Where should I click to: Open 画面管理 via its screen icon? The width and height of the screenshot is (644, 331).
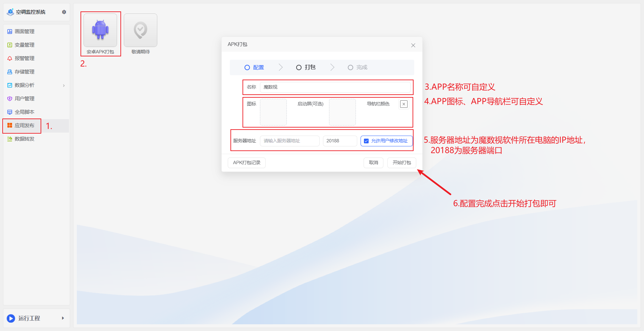point(9,31)
